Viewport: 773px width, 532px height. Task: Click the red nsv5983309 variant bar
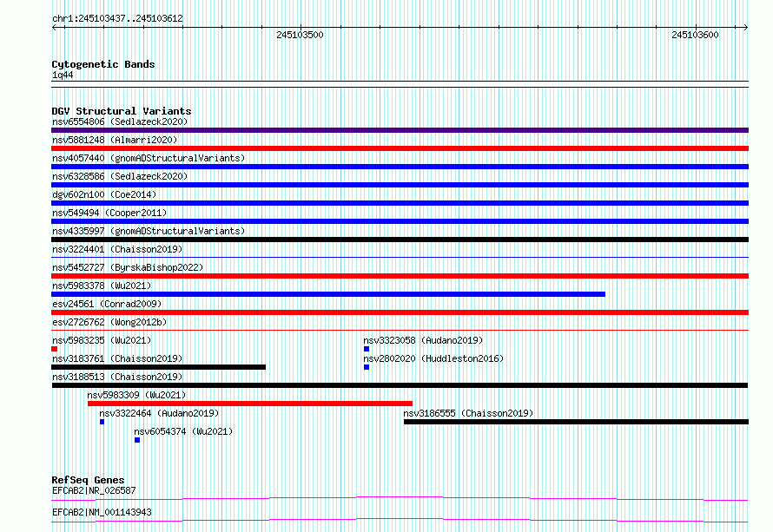click(x=250, y=404)
